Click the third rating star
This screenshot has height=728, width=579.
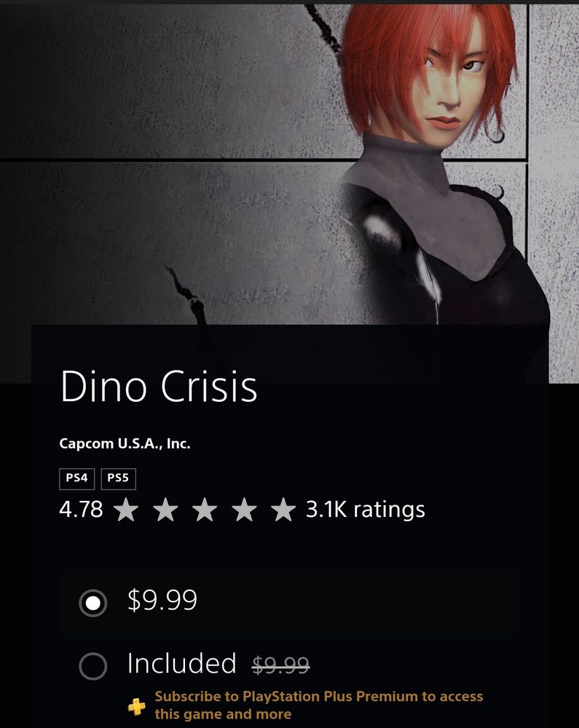205,510
